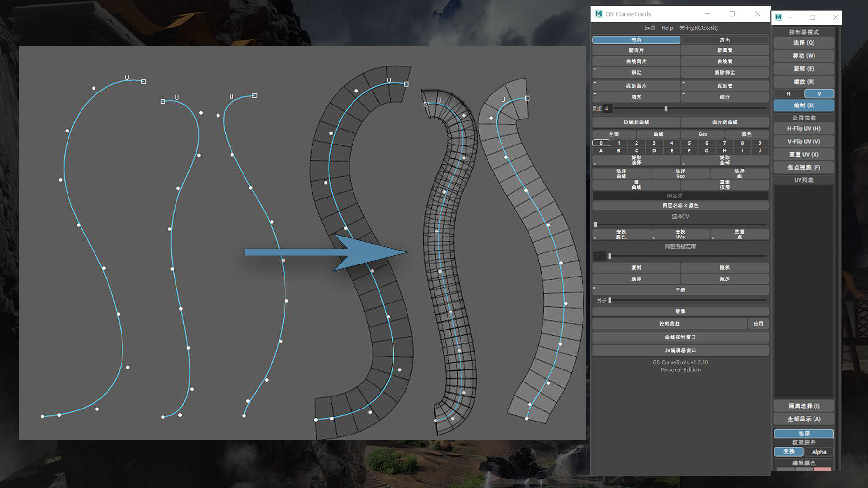Screen dimensions: 868x488
Task: Click the 平滑 button
Action: (x=680, y=290)
